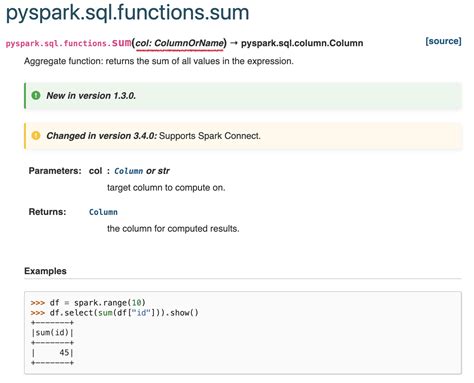Select the col: ColumnOrName parameter text

[x=180, y=43]
